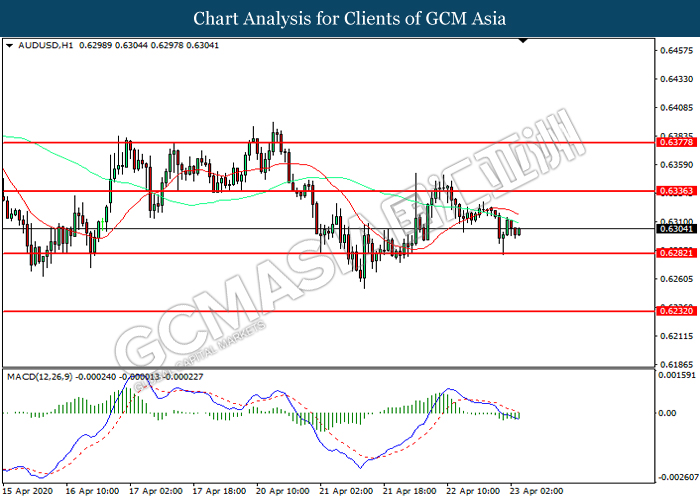
Task: Click the 0.63778 resistance price label
Action: pyautogui.click(x=676, y=142)
